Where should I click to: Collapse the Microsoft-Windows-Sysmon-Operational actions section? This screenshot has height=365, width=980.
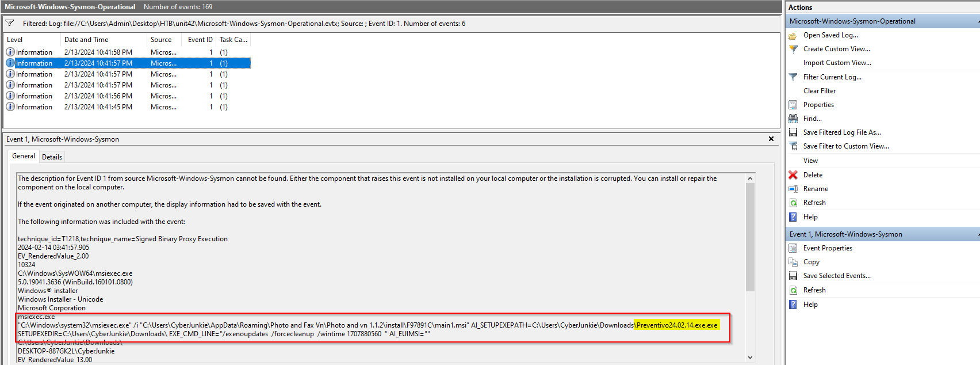pyautogui.click(x=977, y=21)
